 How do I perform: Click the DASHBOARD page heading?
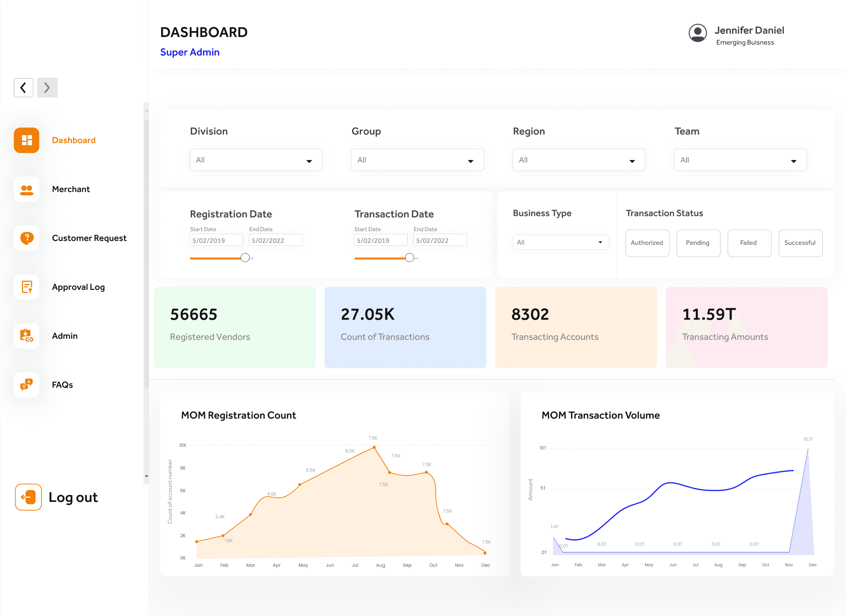[204, 32]
